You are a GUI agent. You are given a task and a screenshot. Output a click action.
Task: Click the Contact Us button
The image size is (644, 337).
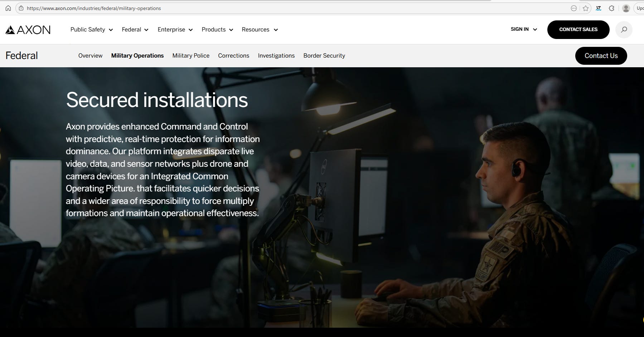point(601,56)
